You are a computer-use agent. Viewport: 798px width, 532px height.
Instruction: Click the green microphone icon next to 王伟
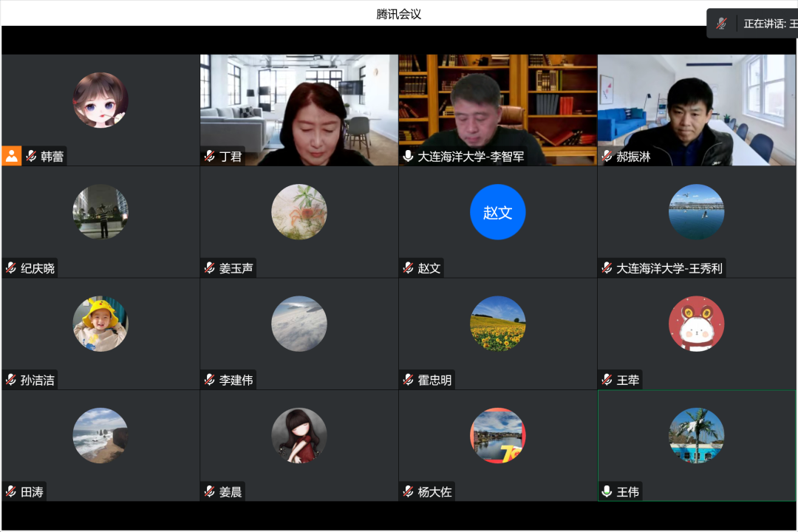click(607, 491)
